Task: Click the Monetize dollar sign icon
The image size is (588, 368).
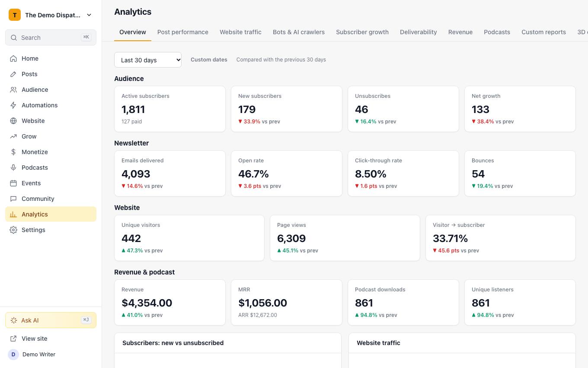Action: (x=13, y=152)
